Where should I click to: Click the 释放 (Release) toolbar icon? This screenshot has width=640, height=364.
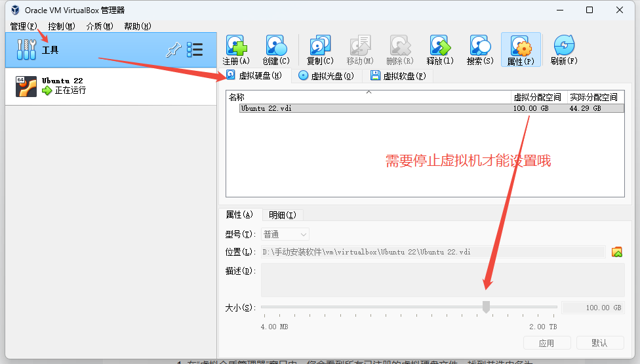click(x=440, y=46)
